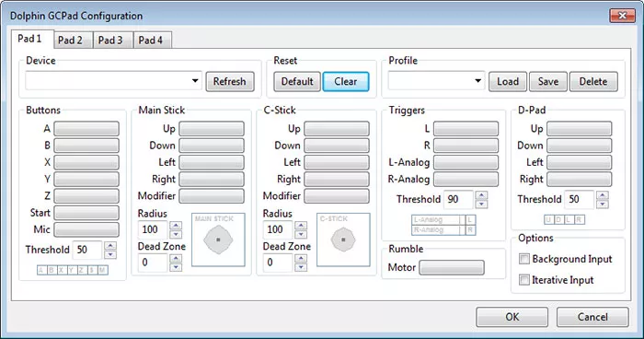
Task: Set the C-Stick Modifier binding
Action: click(x=337, y=196)
